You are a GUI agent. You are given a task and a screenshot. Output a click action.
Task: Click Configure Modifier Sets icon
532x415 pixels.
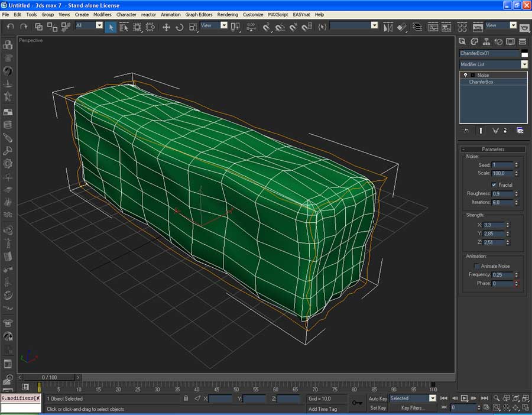pos(520,130)
